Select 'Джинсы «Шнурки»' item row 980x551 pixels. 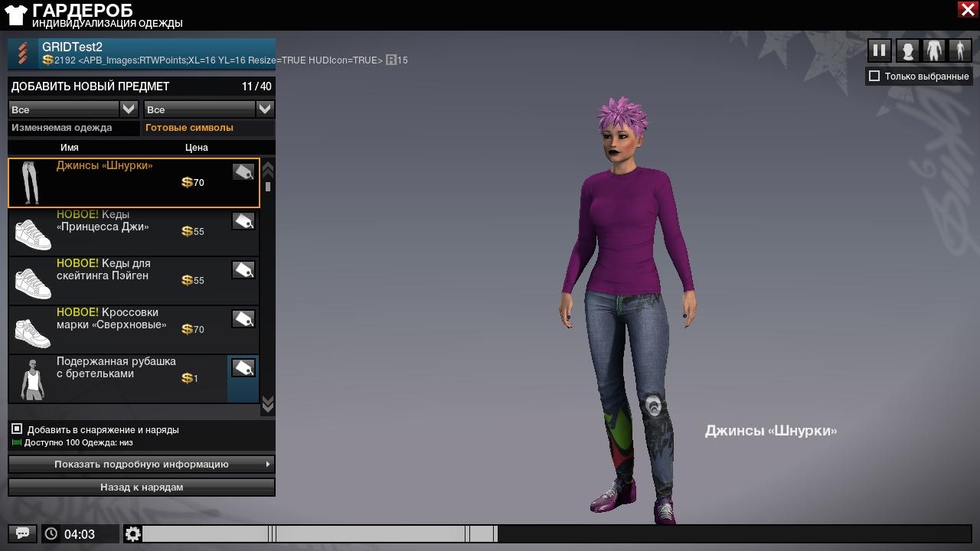coord(134,183)
